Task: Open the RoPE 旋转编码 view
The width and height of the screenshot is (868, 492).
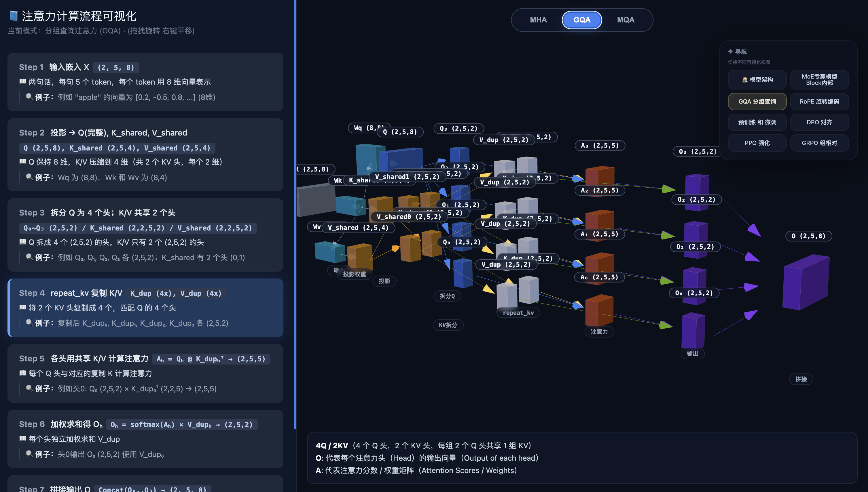Action: (819, 102)
